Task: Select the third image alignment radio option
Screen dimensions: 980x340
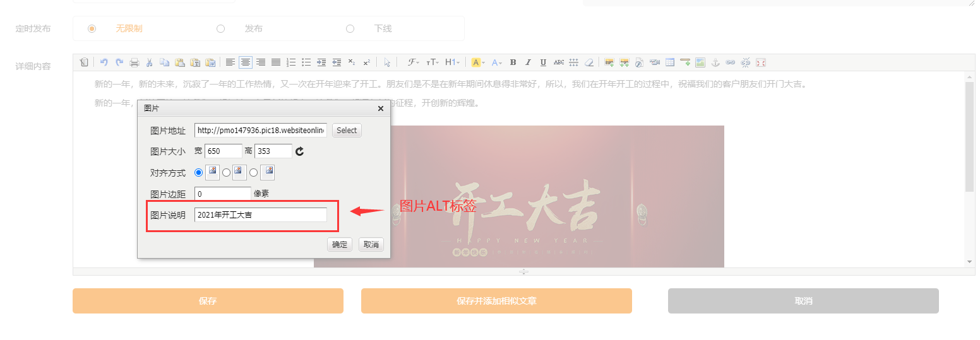Action: click(253, 172)
